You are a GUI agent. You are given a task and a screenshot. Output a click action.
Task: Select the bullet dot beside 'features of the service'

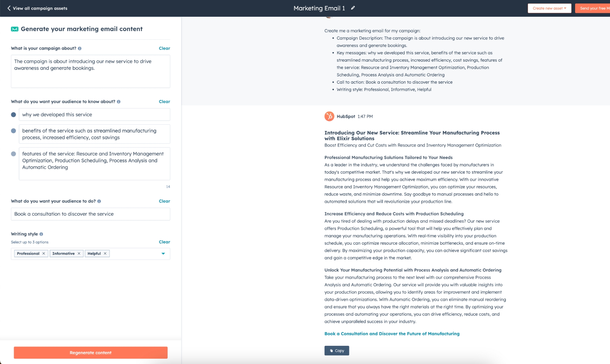pyautogui.click(x=13, y=154)
